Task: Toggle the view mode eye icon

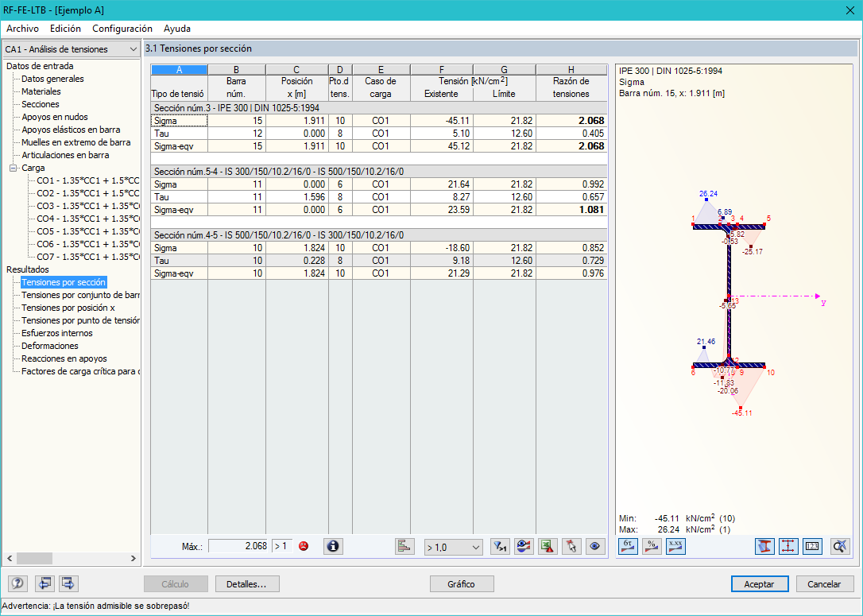Action: coord(595,546)
